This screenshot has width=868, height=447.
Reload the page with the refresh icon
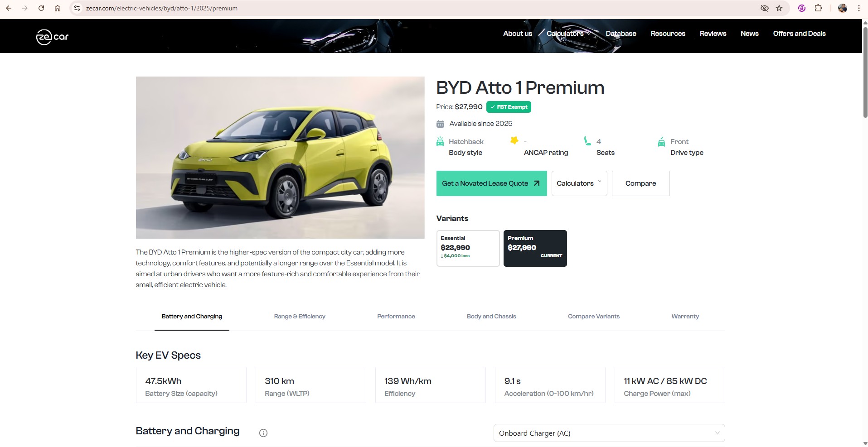pos(41,8)
